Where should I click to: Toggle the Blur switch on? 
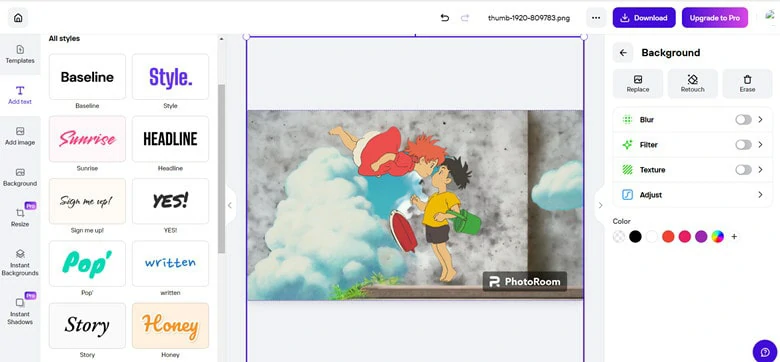pyautogui.click(x=743, y=120)
